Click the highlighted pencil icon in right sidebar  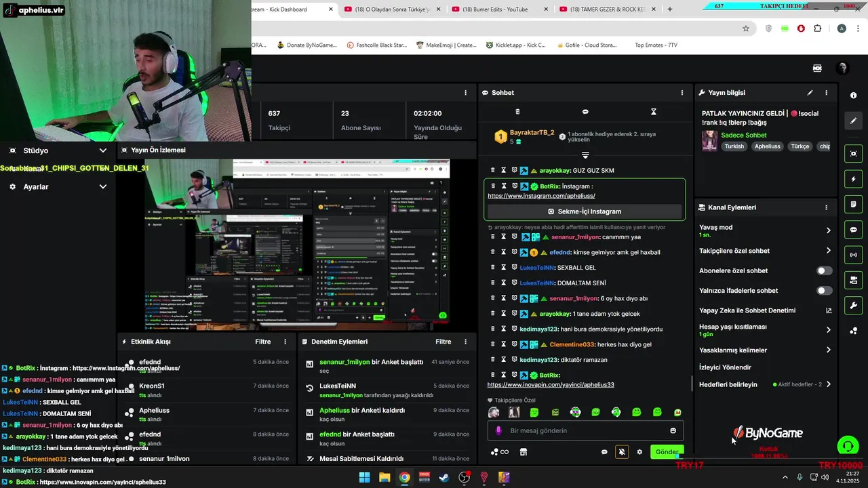(x=854, y=121)
